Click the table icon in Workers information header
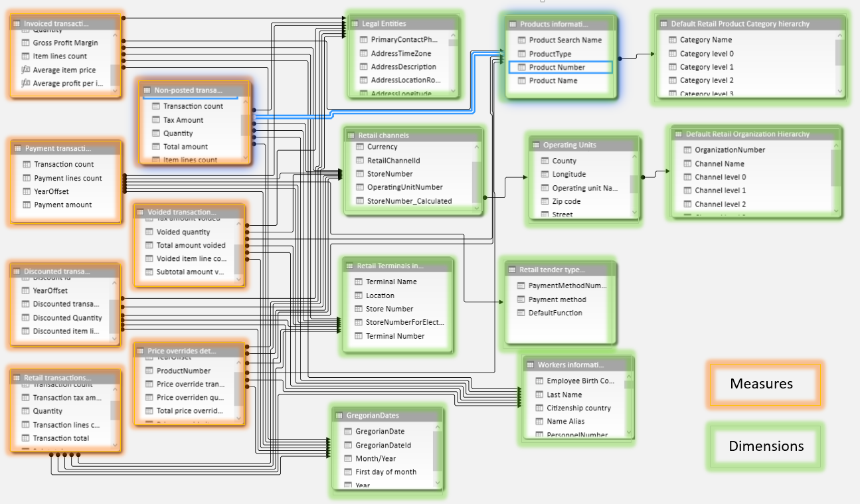Screen dimensions: 860x504 [529, 365]
